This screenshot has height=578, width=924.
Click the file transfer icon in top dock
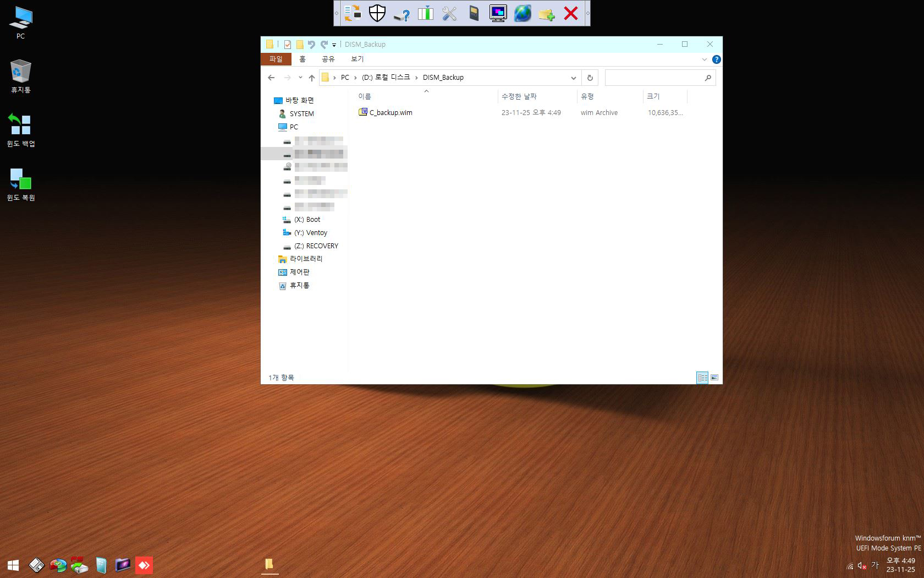click(353, 13)
